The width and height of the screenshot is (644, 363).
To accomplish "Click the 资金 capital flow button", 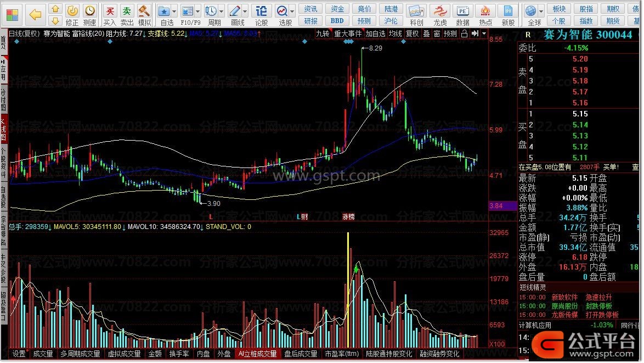I will click(x=337, y=9).
